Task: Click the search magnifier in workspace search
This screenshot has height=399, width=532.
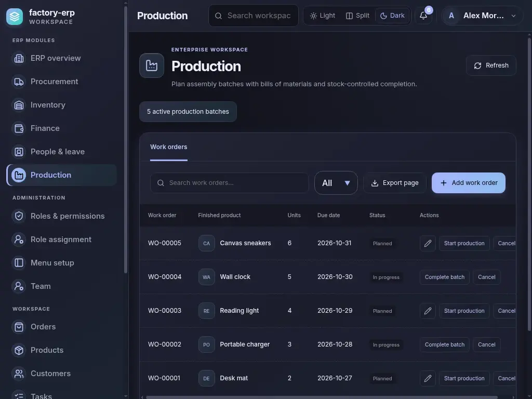Action: coord(219,16)
